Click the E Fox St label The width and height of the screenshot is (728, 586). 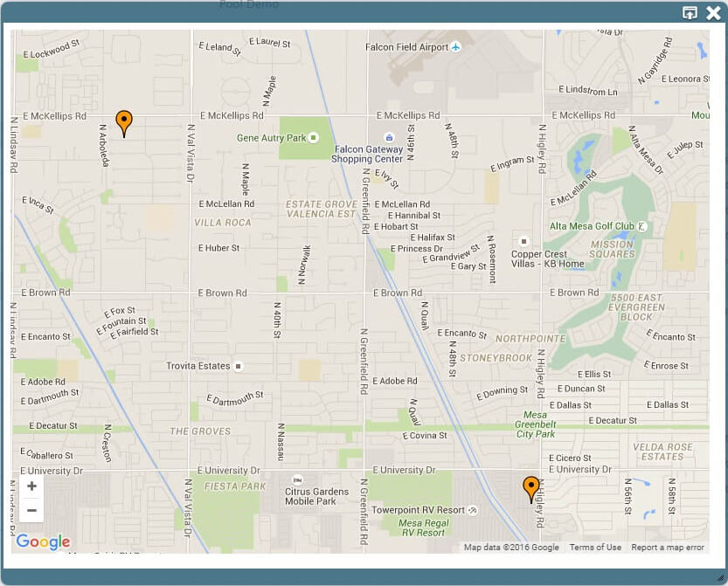click(x=120, y=312)
